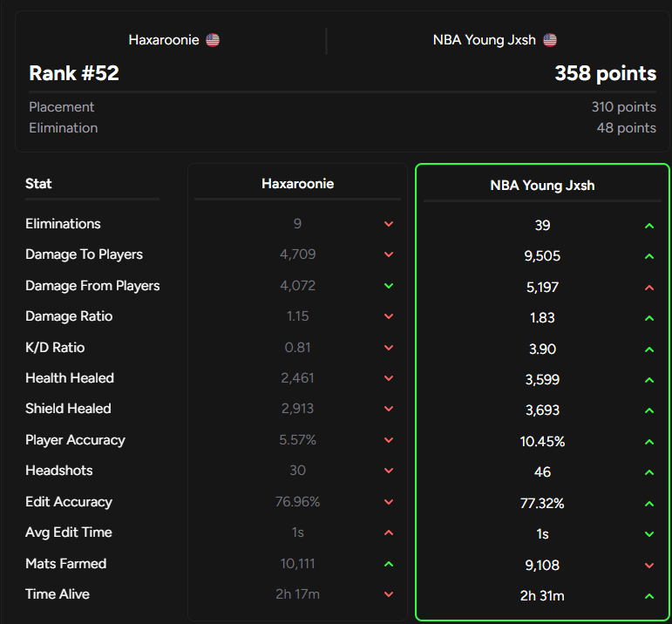Click the Player Accuracy stat label
The image size is (672, 624).
pyautogui.click(x=76, y=440)
